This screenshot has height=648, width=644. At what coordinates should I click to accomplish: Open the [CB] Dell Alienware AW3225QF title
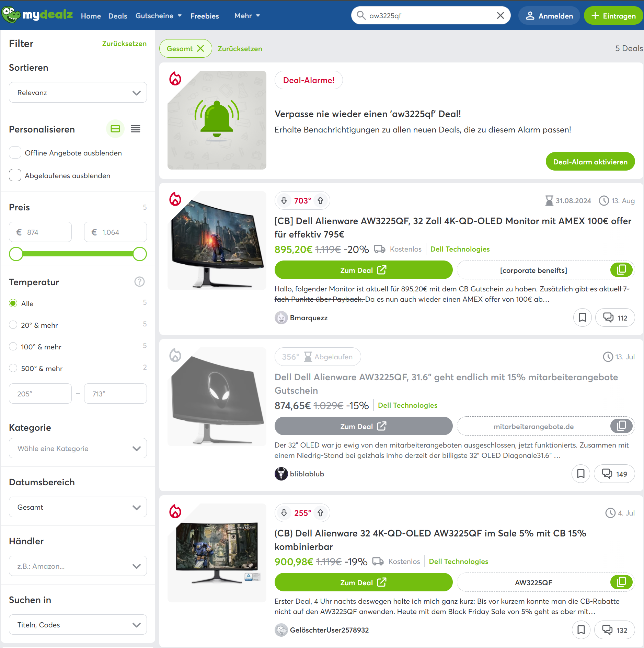click(453, 228)
